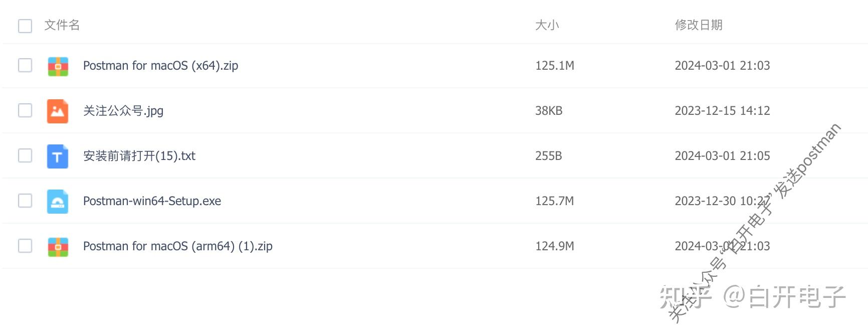Click the exe installer icon for Postman-win64-Setup
Viewport: 868px width, 331px height.
[x=58, y=201]
